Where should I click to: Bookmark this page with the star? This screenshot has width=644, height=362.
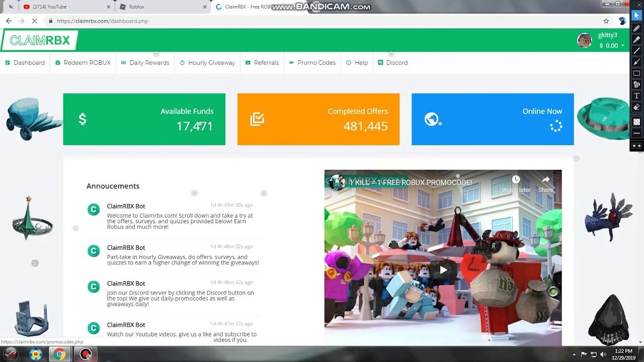[x=606, y=21]
